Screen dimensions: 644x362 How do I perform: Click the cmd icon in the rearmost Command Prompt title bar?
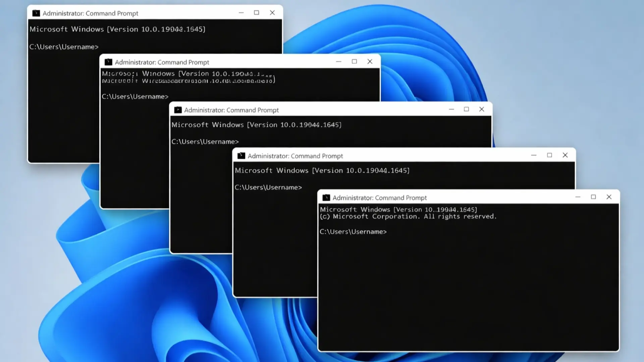pyautogui.click(x=36, y=13)
